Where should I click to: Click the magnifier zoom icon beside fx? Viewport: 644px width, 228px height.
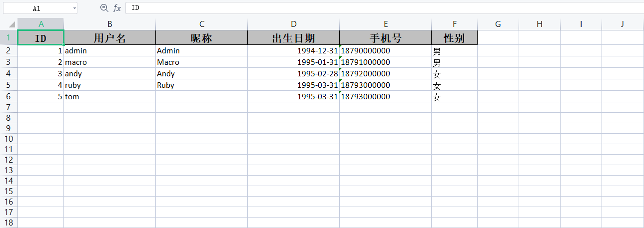tap(104, 8)
